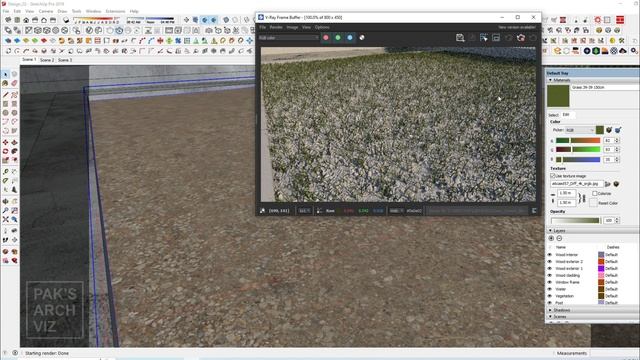
Task: Hide the Water layer
Action: pyautogui.click(x=549, y=289)
